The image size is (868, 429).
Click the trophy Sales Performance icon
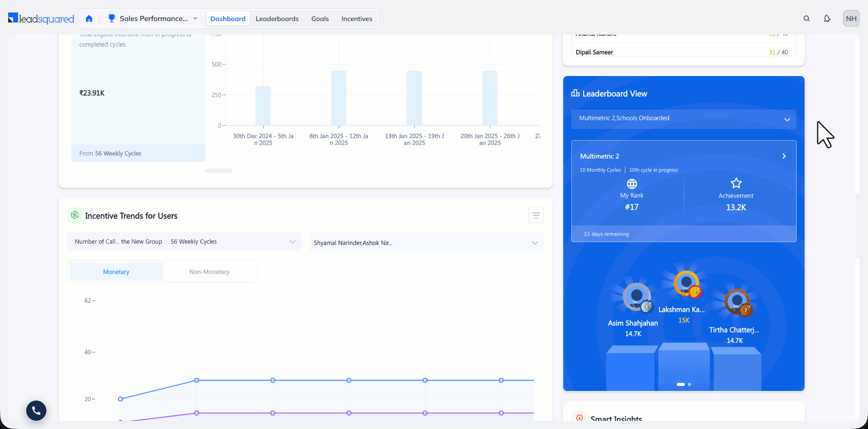112,18
